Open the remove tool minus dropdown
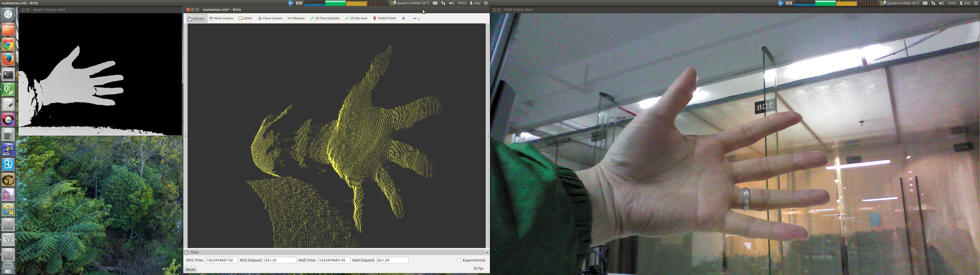The height and width of the screenshot is (275, 980). coord(416,18)
